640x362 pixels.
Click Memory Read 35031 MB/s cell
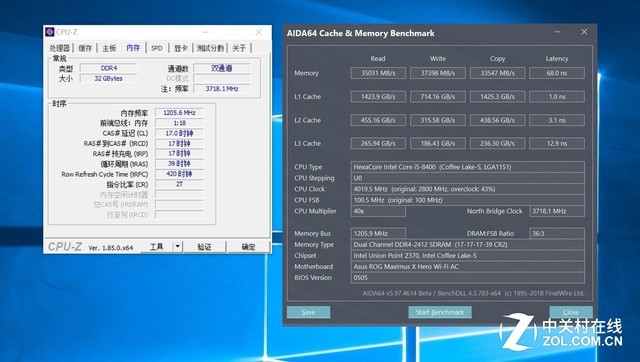pos(378,73)
